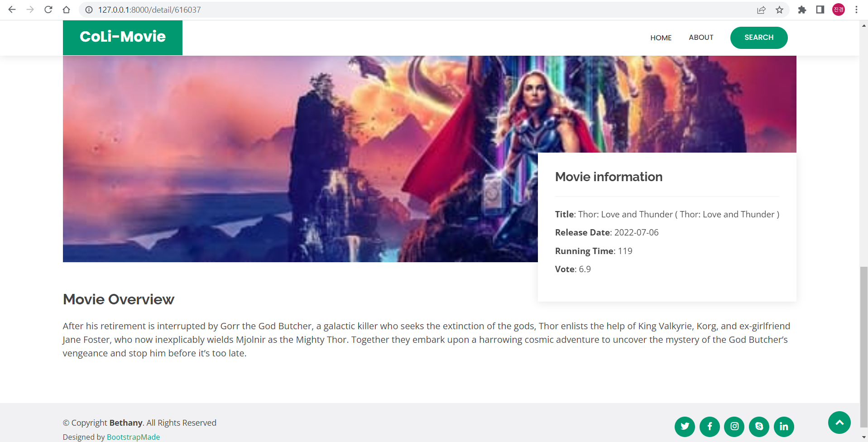Viewport: 868px width, 442px height.
Task: Click the scrollbar down arrow
Action: pyautogui.click(x=864, y=437)
